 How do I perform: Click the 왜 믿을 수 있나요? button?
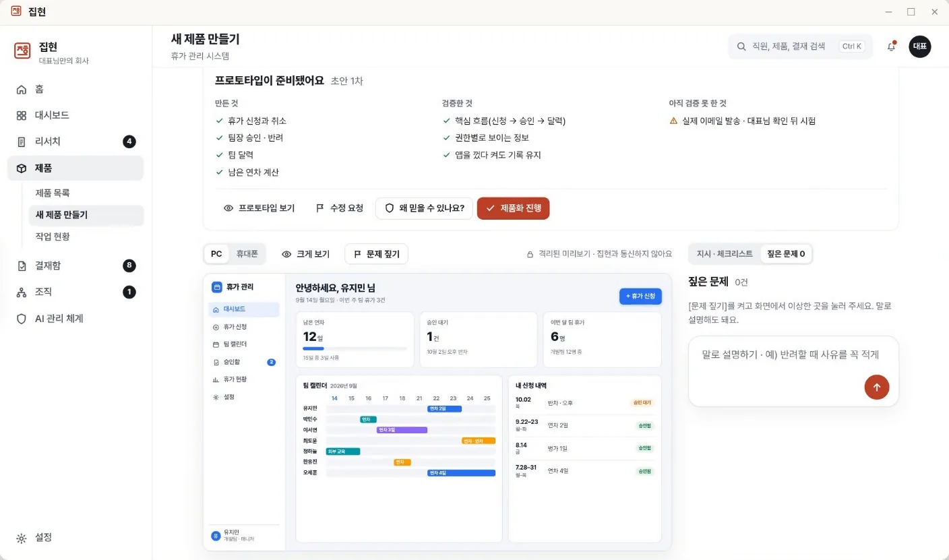click(x=424, y=208)
